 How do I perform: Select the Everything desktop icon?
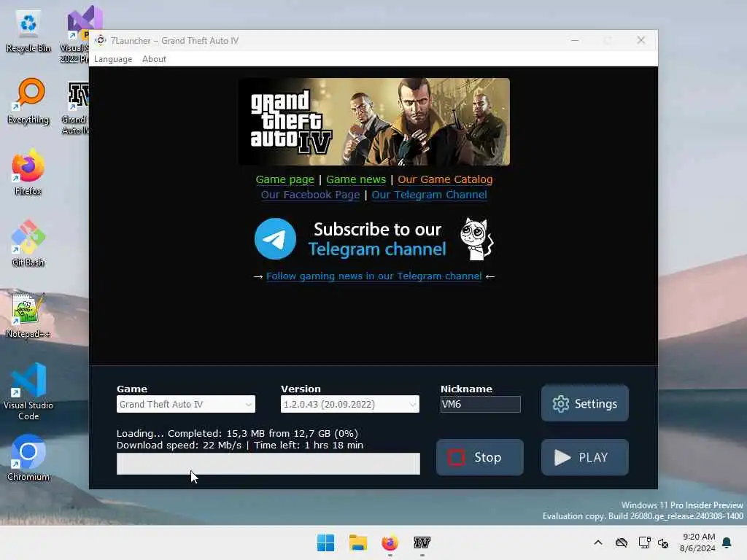[28, 101]
